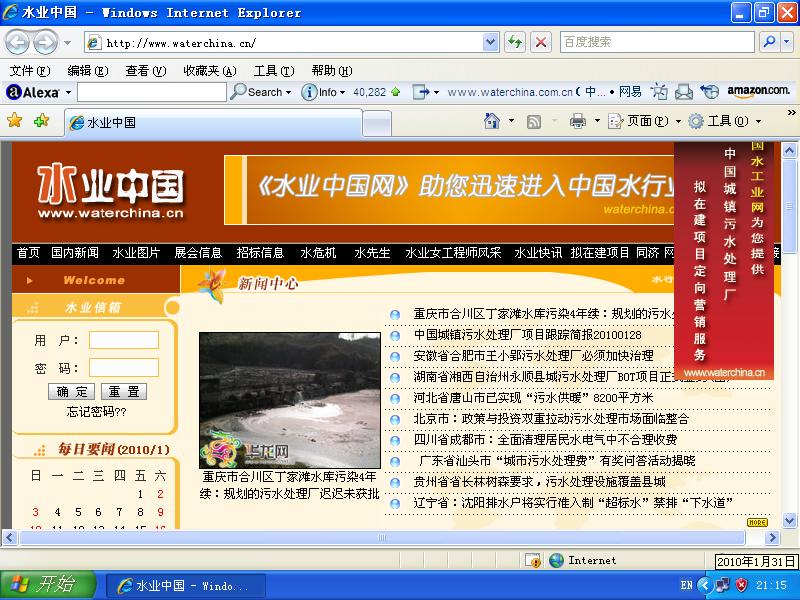Select the 水业中国 browser tab
The image size is (800, 600).
click(213, 122)
